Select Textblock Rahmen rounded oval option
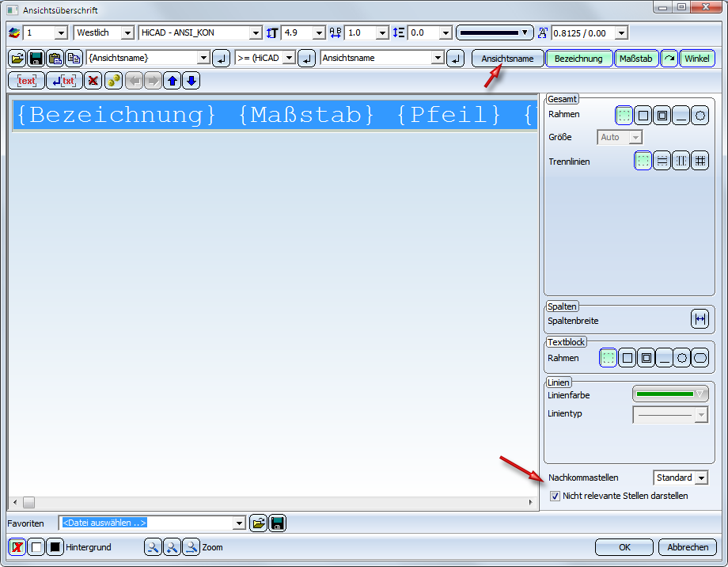The width and height of the screenshot is (728, 567). pyautogui.click(x=700, y=358)
